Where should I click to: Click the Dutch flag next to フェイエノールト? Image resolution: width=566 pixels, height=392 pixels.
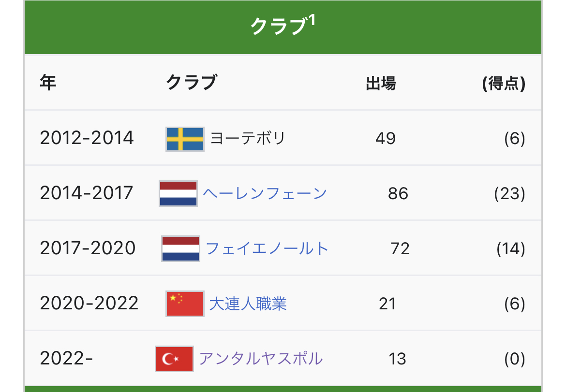pos(180,249)
